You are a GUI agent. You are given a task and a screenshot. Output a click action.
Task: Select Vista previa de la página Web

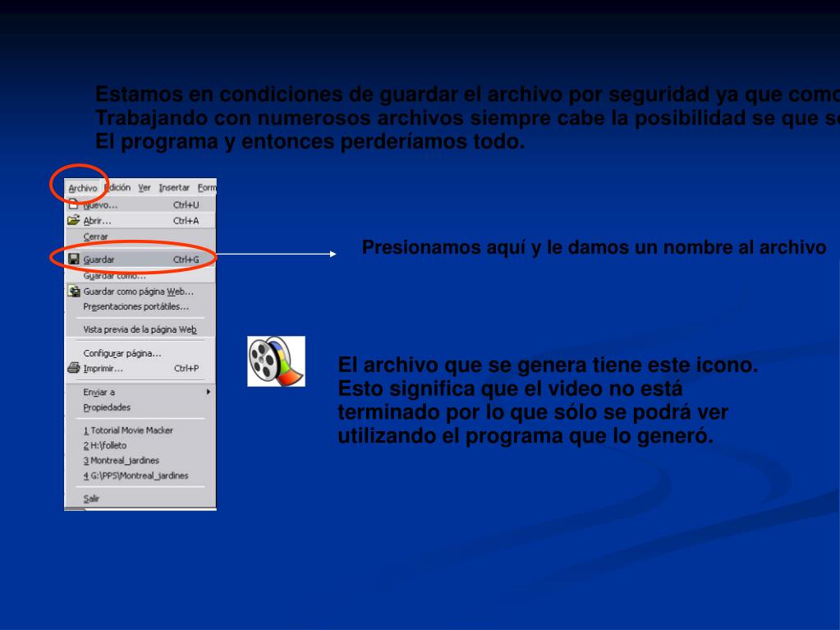140,329
